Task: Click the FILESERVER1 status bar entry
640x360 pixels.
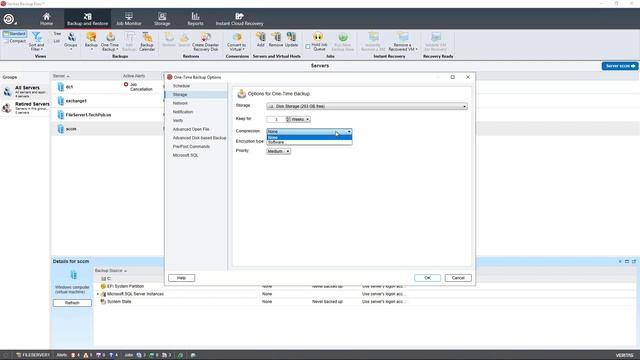Action: [x=33, y=355]
